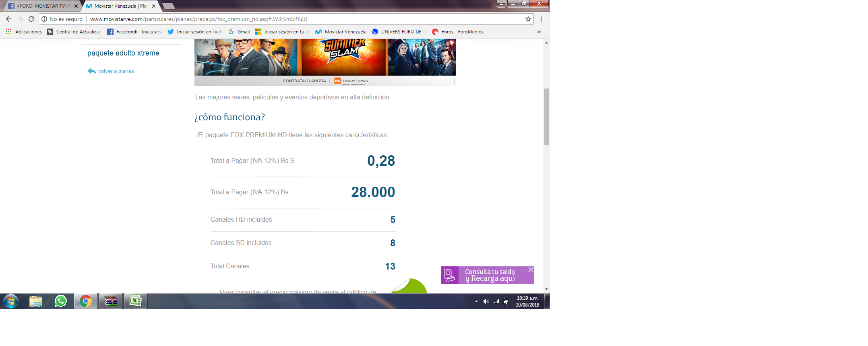Switch to the #FORO: MOVISTAR TV tab
Screen dimensions: 868x346
coord(40,6)
